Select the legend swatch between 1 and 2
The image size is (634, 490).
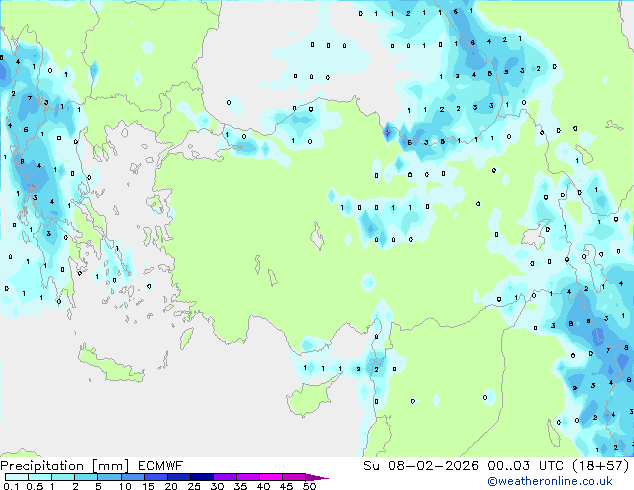coord(63,477)
